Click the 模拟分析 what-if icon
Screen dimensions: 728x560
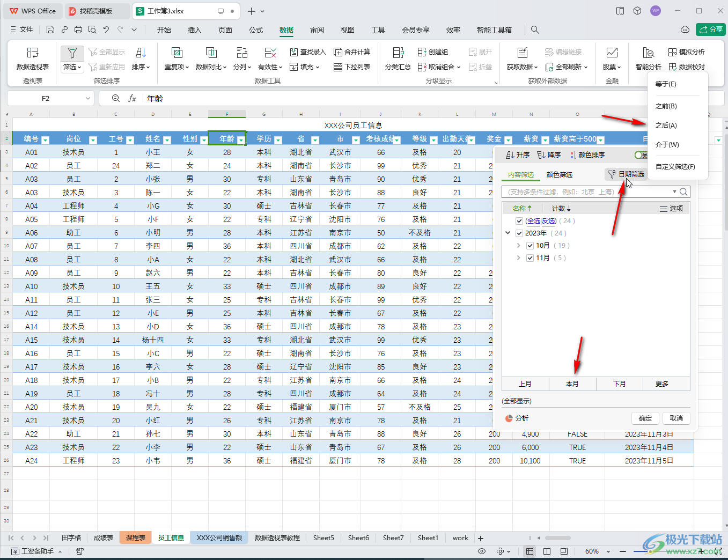[673, 51]
